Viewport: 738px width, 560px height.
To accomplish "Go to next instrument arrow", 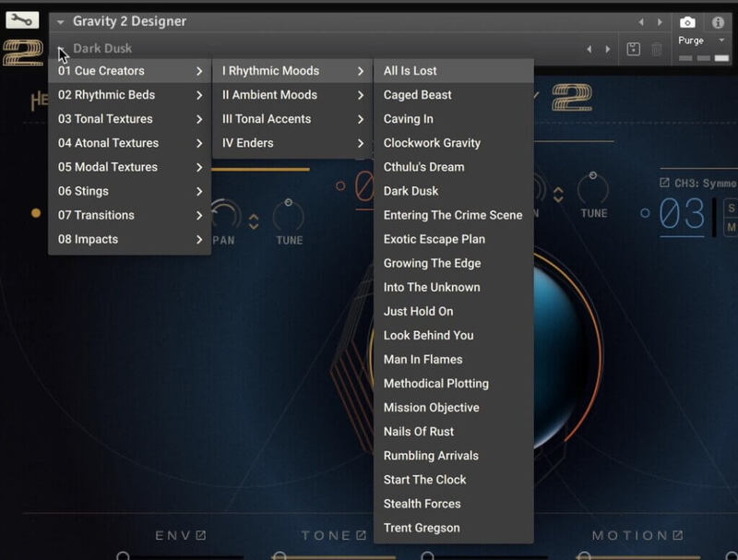I will click(x=660, y=22).
